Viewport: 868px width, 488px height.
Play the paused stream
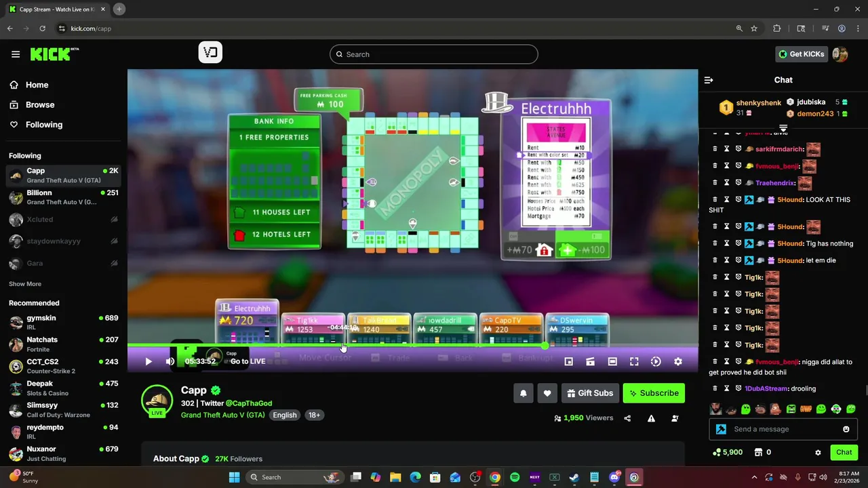(149, 361)
